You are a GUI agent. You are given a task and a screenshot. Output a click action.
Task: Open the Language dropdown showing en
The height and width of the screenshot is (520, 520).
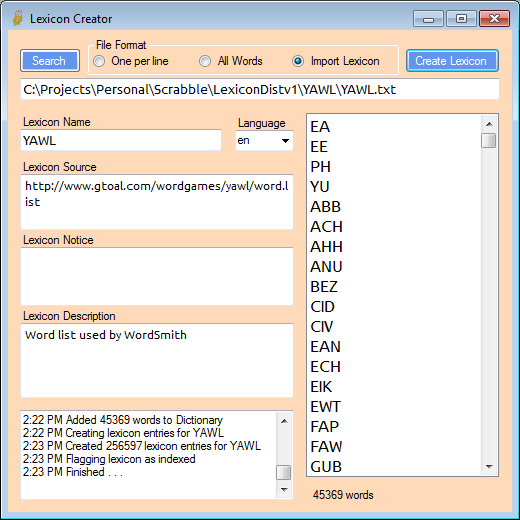tap(264, 141)
